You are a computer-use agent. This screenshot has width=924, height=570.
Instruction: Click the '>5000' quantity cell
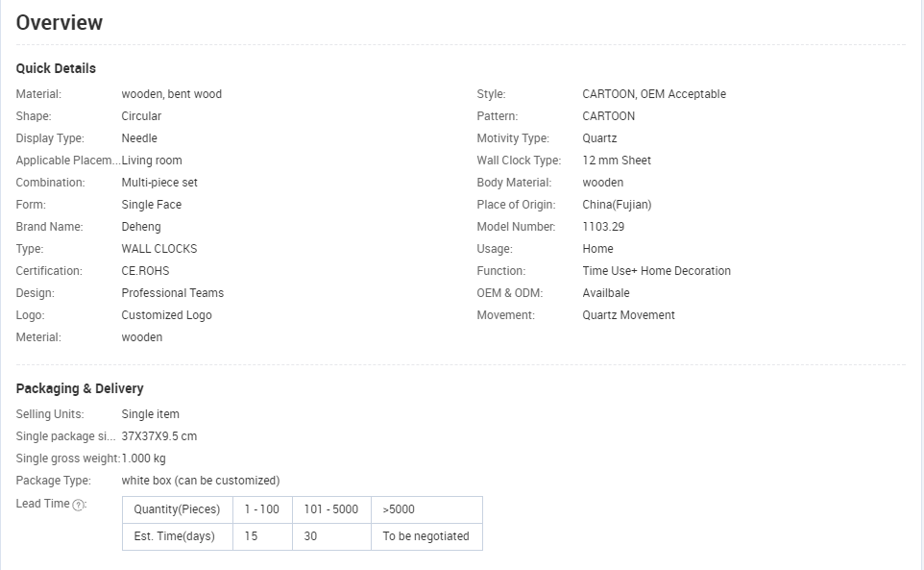coord(426,509)
